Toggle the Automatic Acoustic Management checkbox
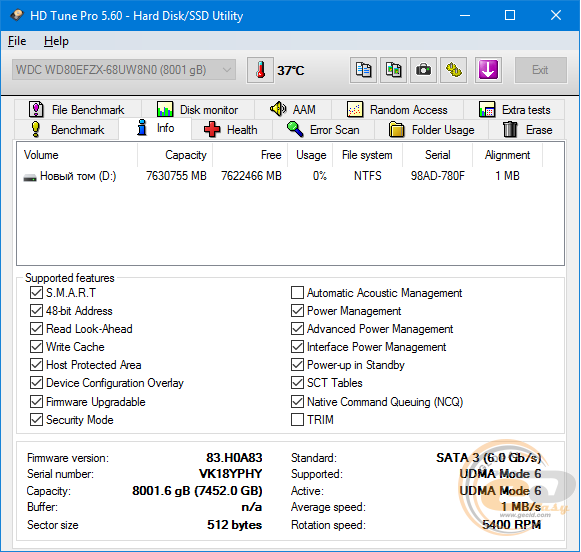The height and width of the screenshot is (552, 581). tap(297, 293)
